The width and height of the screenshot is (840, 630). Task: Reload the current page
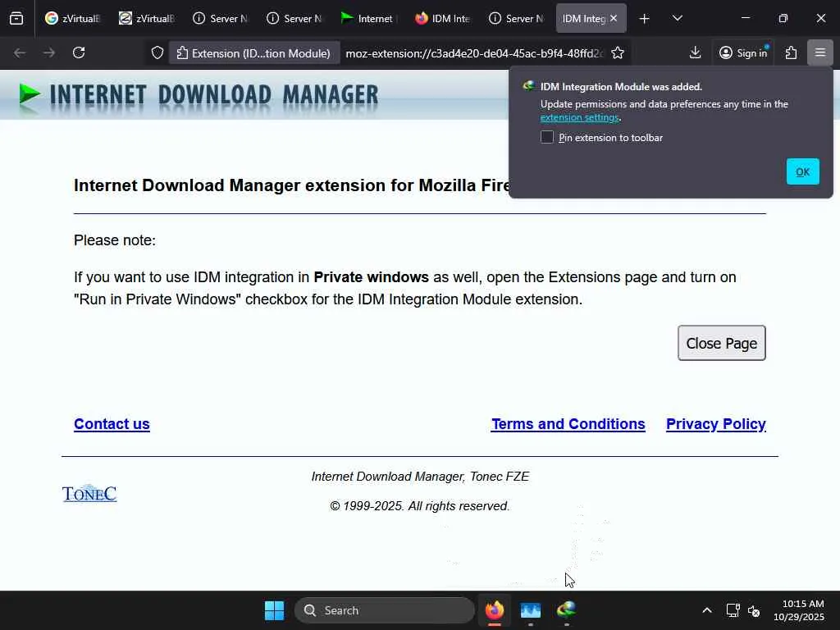click(79, 52)
